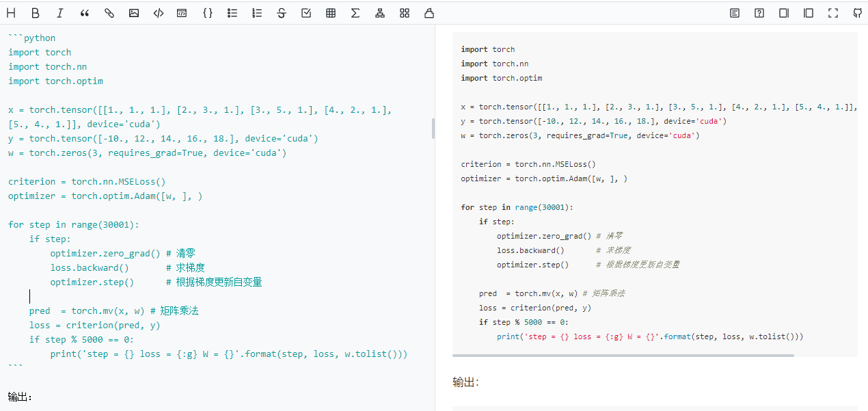Click 'pred = torch.mv(x, w)' in the editor
This screenshot has width=868, height=411.
tap(87, 310)
